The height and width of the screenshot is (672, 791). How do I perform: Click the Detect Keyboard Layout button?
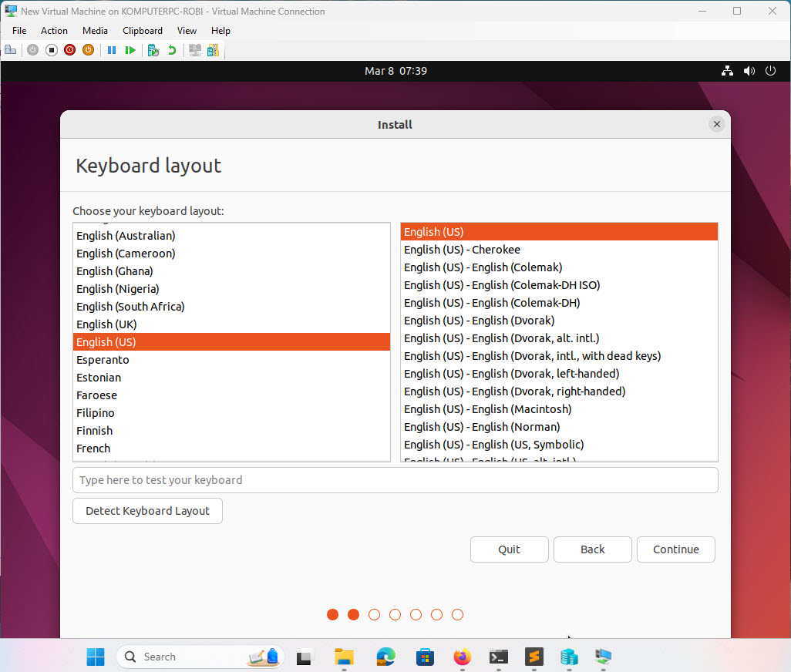tap(147, 511)
